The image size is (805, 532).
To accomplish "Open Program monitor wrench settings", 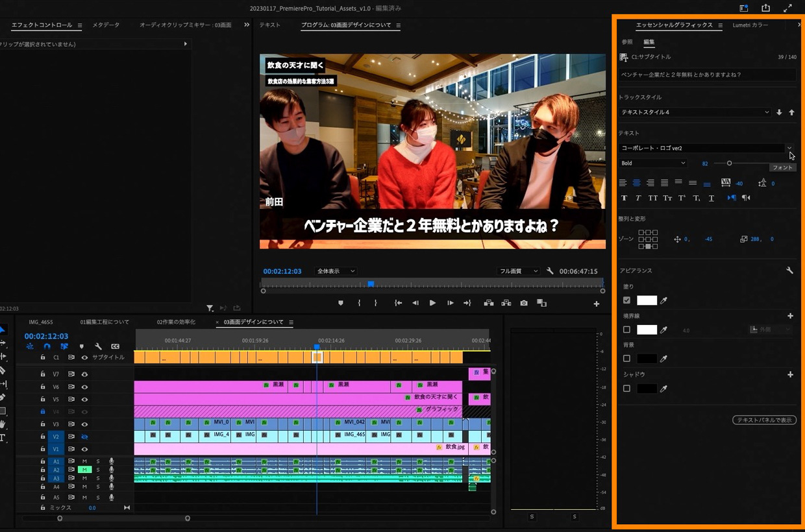I will [x=550, y=271].
